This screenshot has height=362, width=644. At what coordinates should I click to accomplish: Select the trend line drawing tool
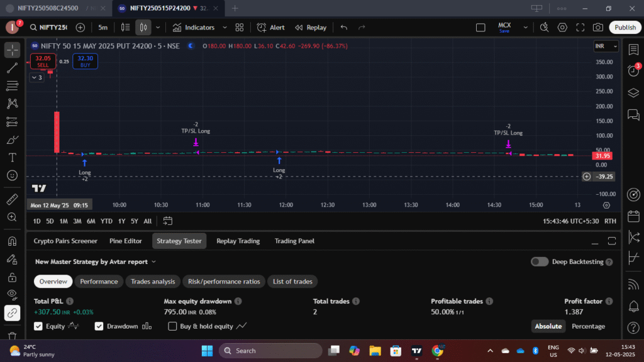click(13, 68)
